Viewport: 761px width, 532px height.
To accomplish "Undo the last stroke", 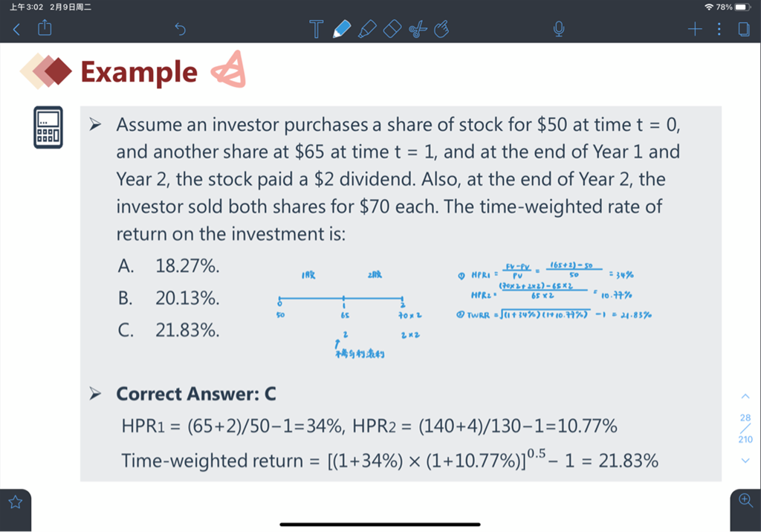I will pos(180,30).
